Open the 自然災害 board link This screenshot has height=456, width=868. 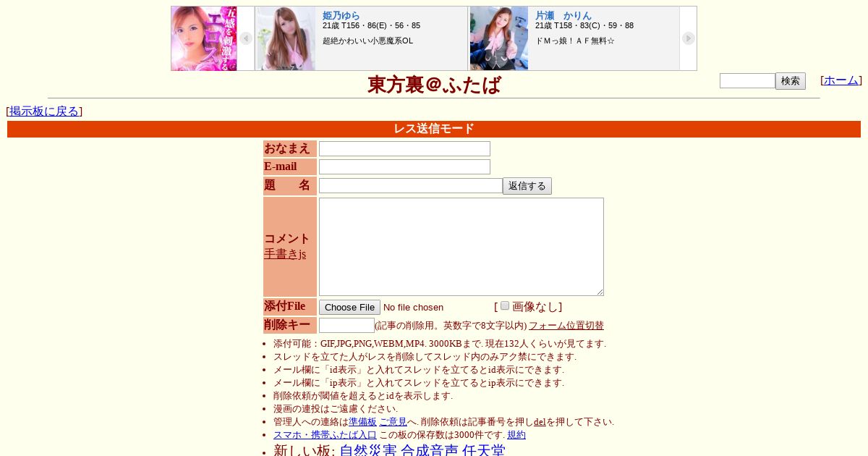(368, 450)
